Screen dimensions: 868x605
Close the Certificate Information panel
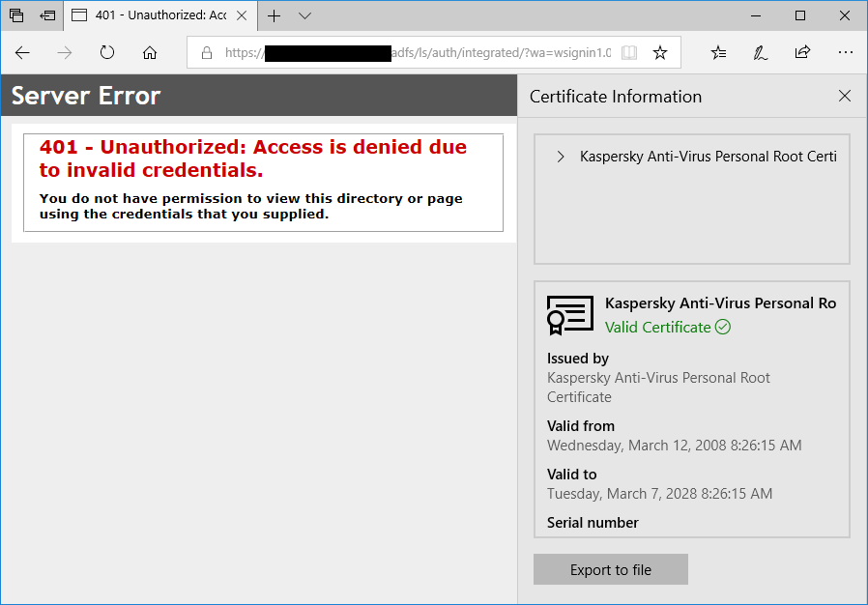click(x=845, y=96)
